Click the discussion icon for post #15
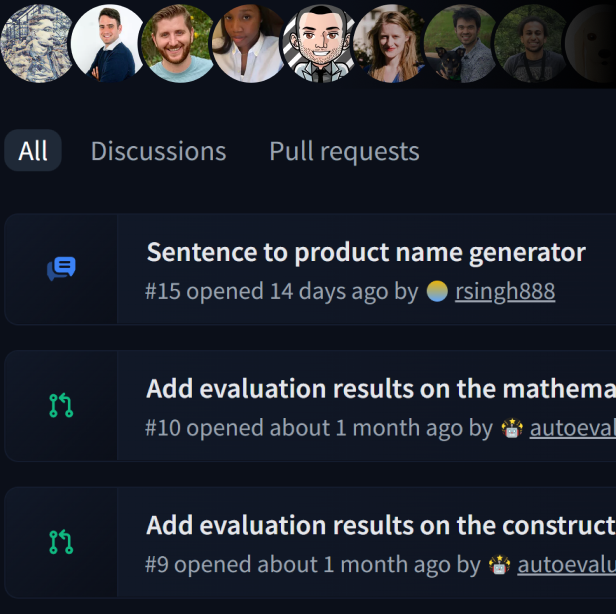This screenshot has height=614, width=616. coord(61,269)
